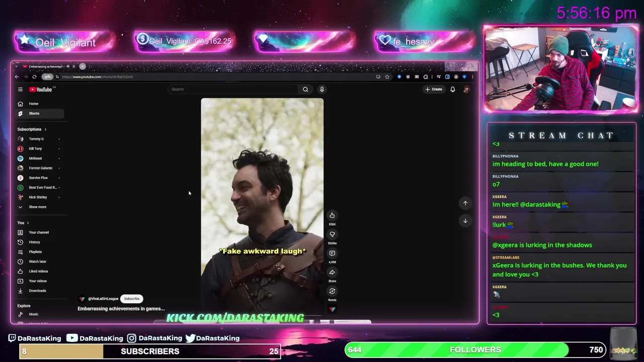
Task: Open browser three-dot menu
Action: 472,77
